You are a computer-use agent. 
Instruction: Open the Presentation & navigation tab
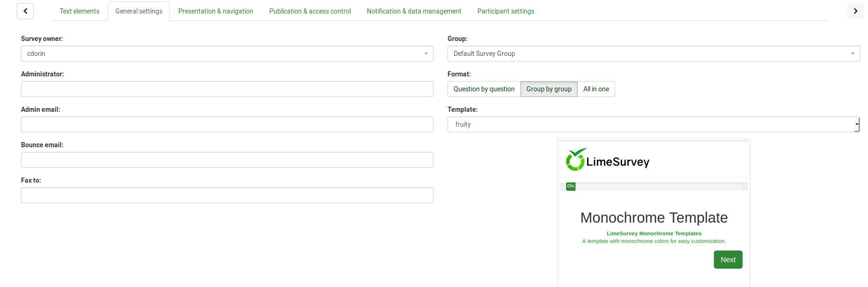coord(216,11)
